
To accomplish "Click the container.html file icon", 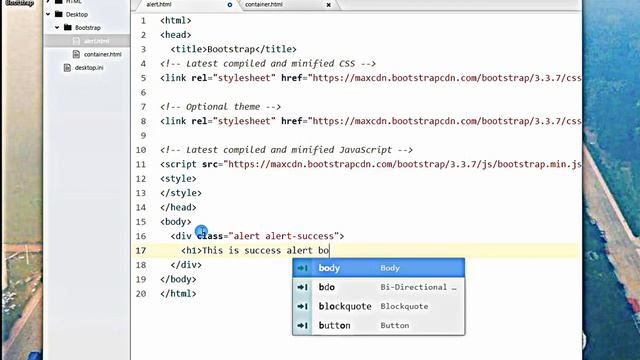I will 76,54.
